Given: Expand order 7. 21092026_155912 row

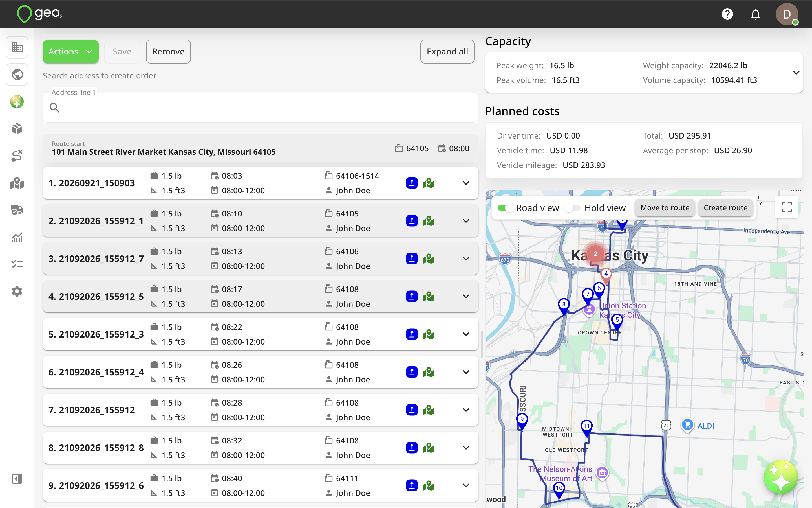Looking at the screenshot, I should pos(466,410).
